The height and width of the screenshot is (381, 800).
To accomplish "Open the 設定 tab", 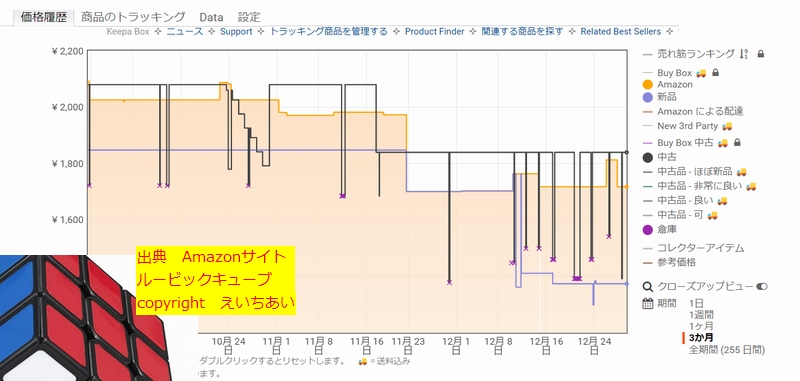I will point(249,17).
